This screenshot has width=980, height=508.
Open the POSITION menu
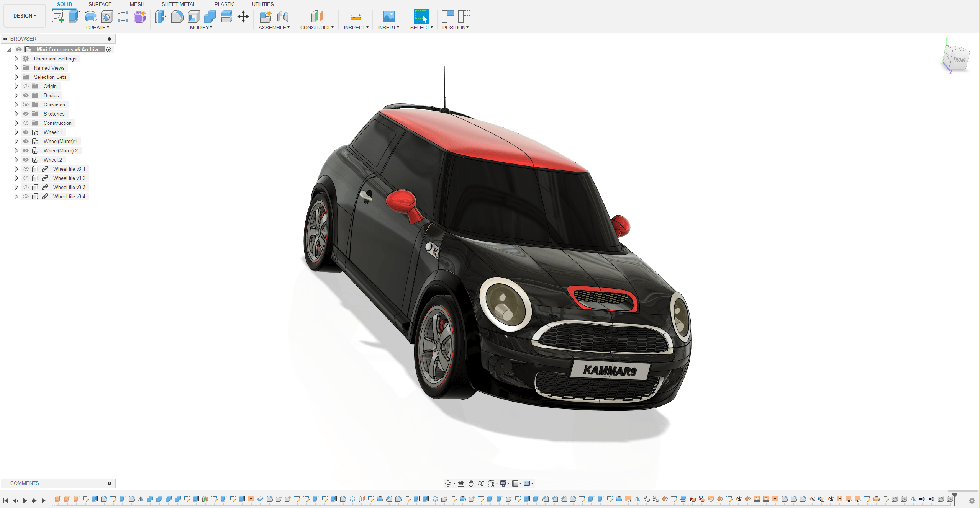pyautogui.click(x=456, y=28)
